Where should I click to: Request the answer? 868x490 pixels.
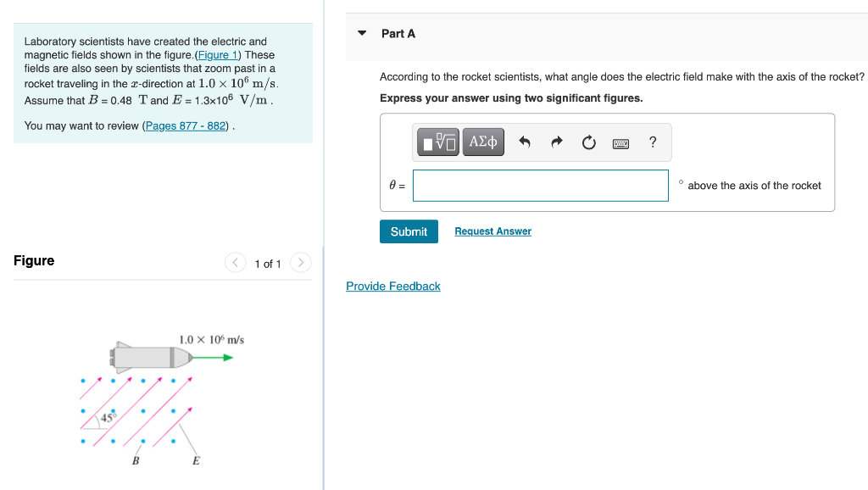(x=492, y=231)
